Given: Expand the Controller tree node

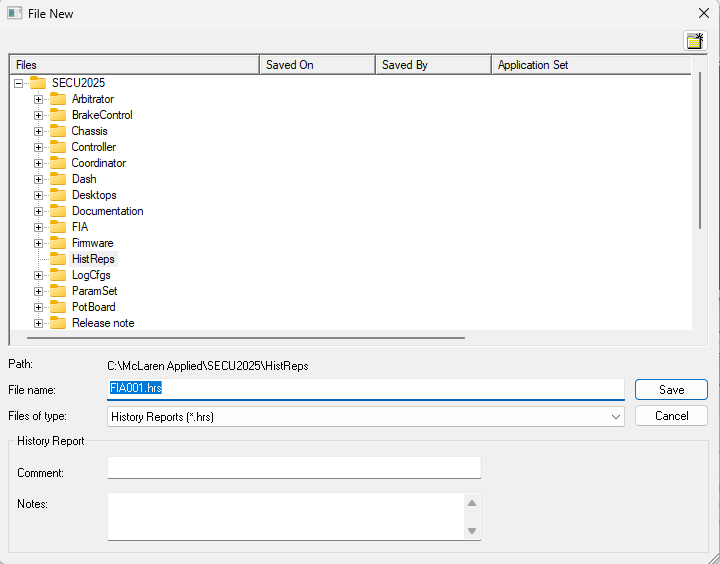Looking at the screenshot, I should [x=39, y=148].
